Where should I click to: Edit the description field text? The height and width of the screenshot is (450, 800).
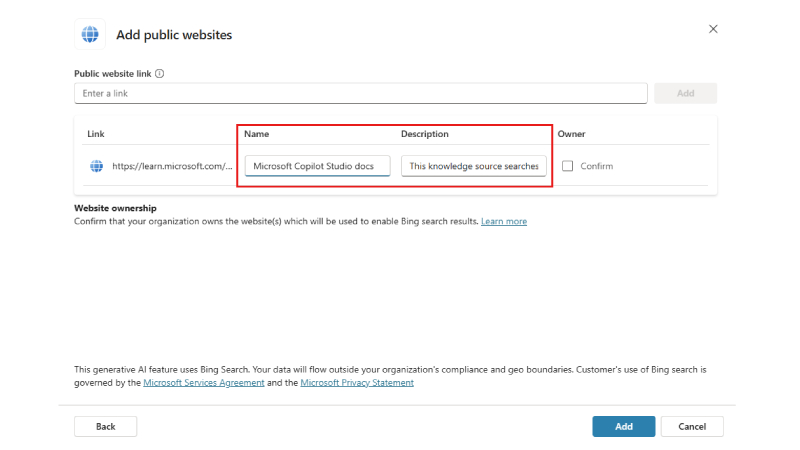(473, 166)
